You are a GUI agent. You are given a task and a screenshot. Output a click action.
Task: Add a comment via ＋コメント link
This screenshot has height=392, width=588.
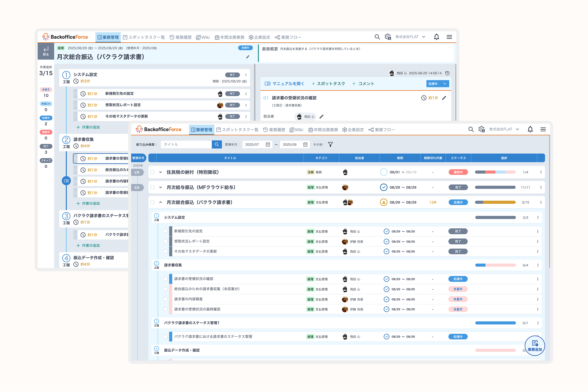click(363, 84)
